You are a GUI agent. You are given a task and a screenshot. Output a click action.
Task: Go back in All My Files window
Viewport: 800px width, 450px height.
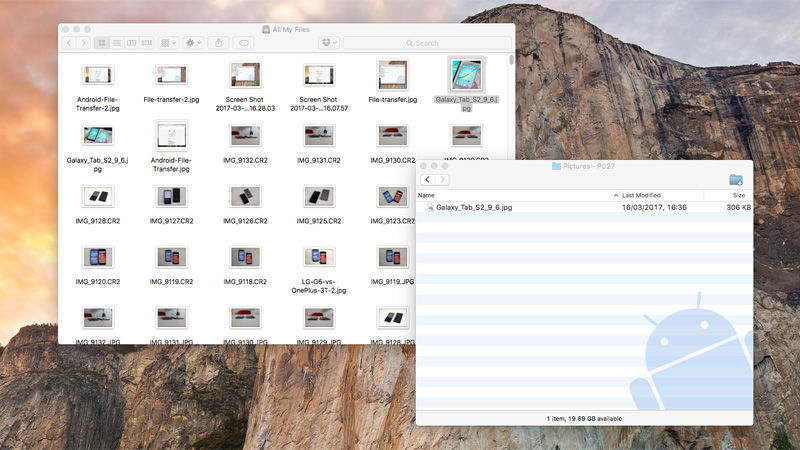[x=69, y=43]
